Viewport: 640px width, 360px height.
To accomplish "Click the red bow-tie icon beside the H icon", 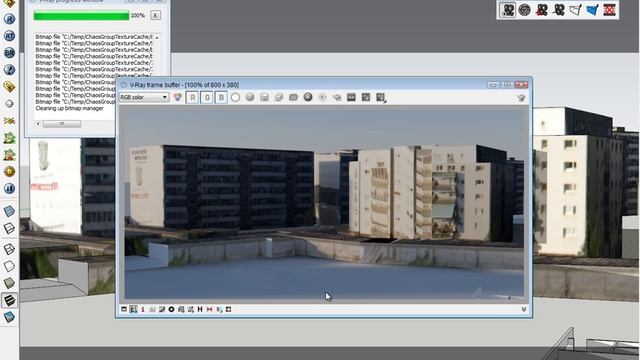I will pyautogui.click(x=209, y=309).
